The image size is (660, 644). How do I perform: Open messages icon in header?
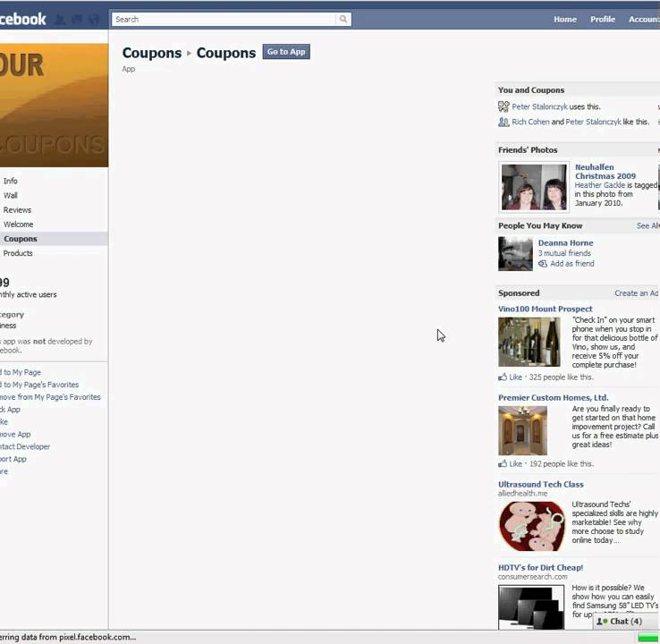pos(77,20)
